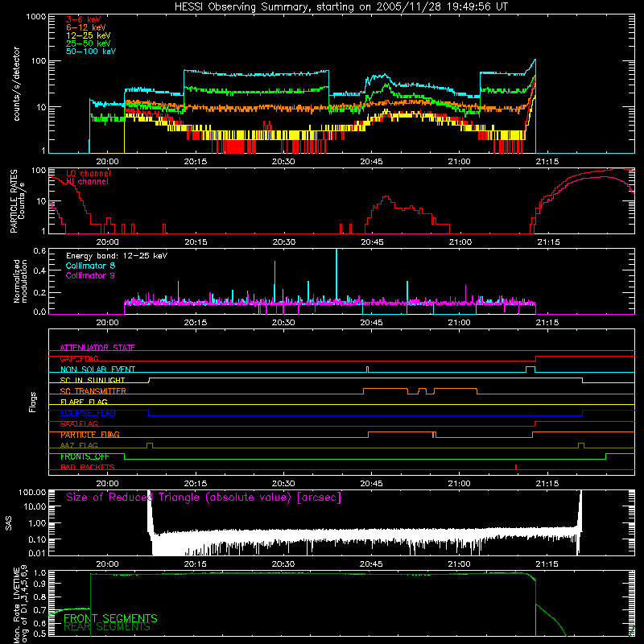Select the 25-50 keV legend label

pyautogui.click(x=89, y=43)
